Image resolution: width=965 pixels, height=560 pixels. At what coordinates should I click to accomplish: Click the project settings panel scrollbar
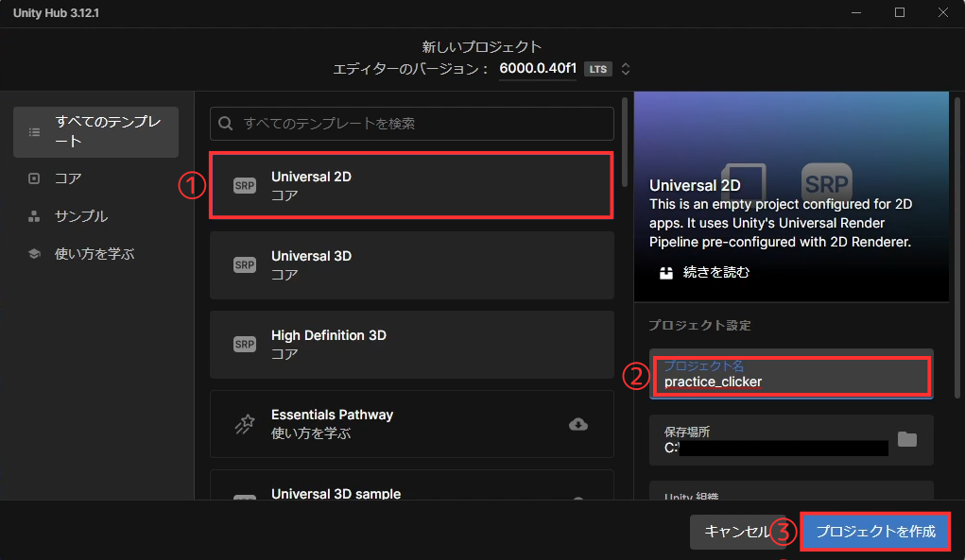point(957,247)
